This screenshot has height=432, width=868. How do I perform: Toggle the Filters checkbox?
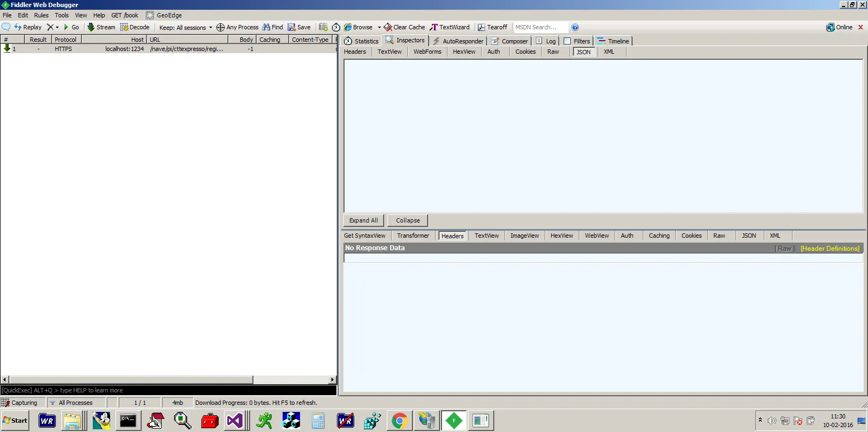click(567, 41)
